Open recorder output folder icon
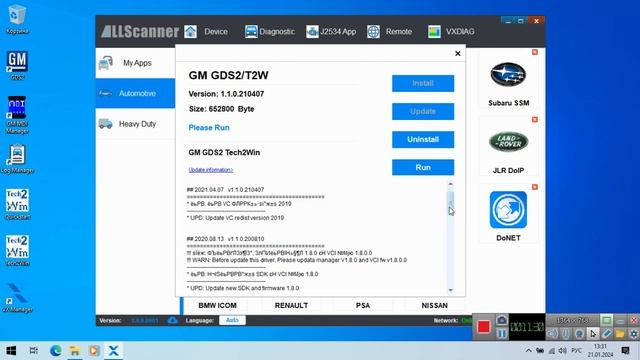The width and height of the screenshot is (640, 360). [620, 333]
